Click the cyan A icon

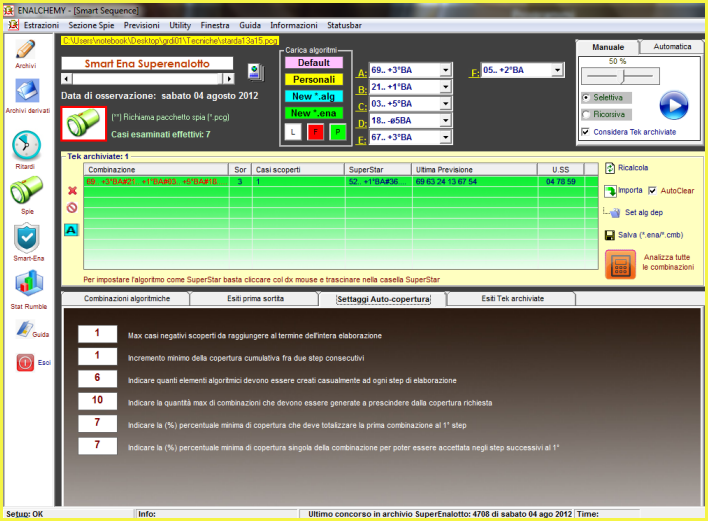coord(71,230)
